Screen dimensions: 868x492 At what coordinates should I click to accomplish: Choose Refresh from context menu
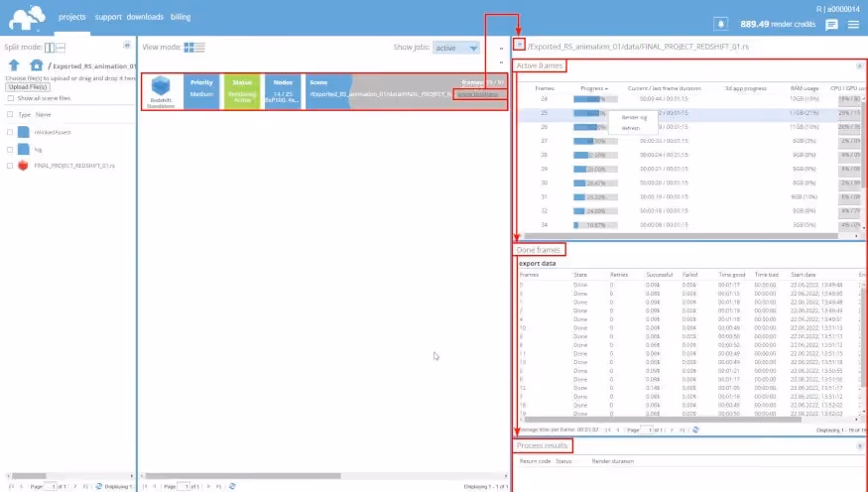click(631, 128)
